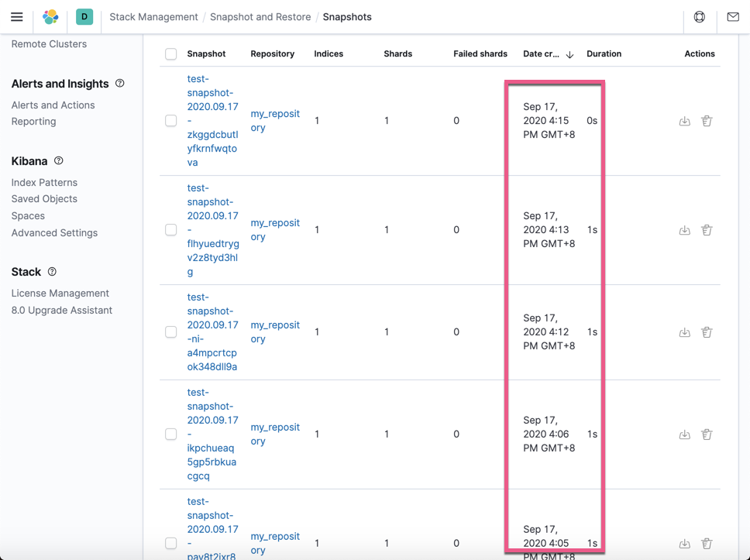Open the help icon in the top right

(x=698, y=16)
